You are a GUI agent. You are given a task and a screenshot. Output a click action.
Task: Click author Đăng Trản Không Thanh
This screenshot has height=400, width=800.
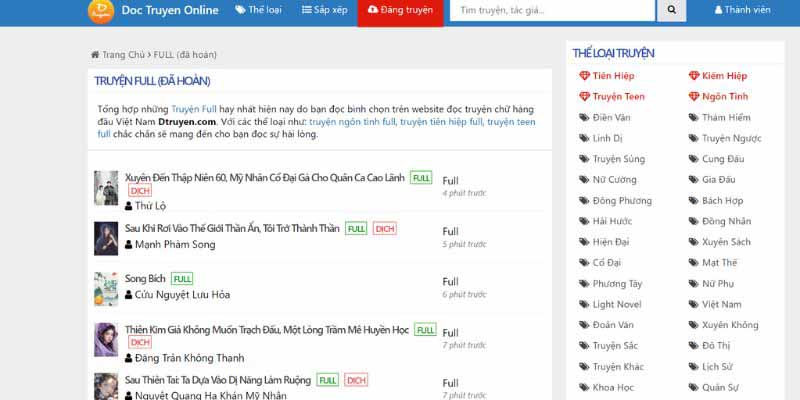189,358
